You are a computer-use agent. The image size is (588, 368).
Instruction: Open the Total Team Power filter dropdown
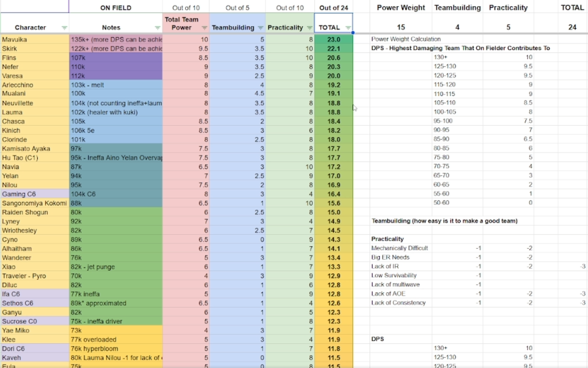click(x=204, y=28)
